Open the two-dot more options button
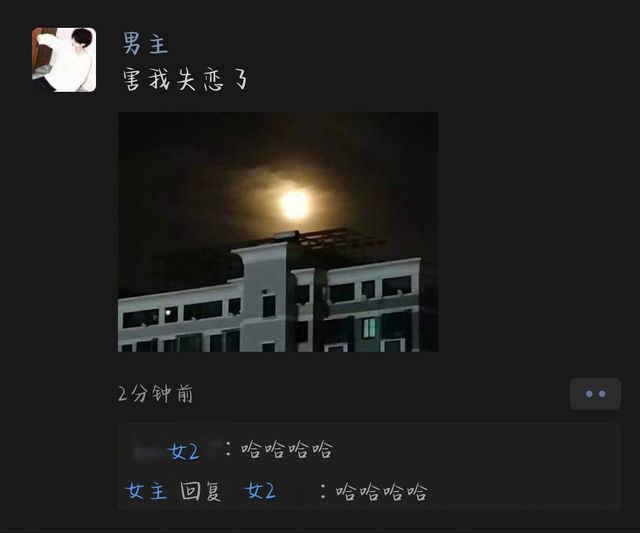 (595, 394)
